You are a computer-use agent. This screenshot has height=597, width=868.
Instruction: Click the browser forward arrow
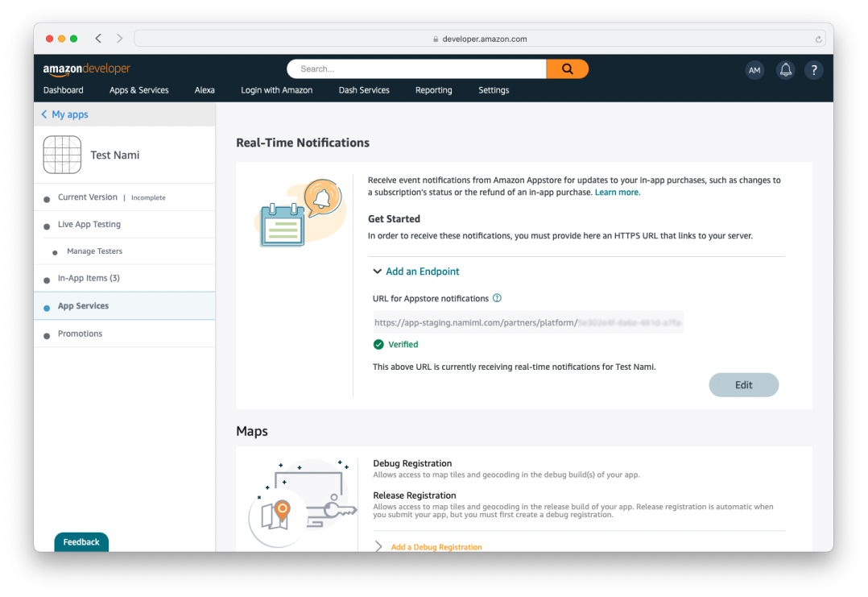[x=119, y=38]
